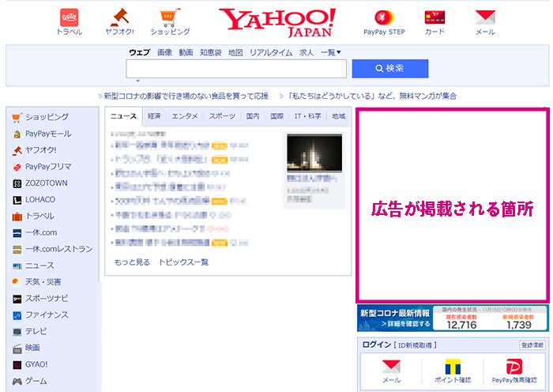Click the PayPay STEP icon
The width and height of the screenshot is (553, 392).
point(384,17)
